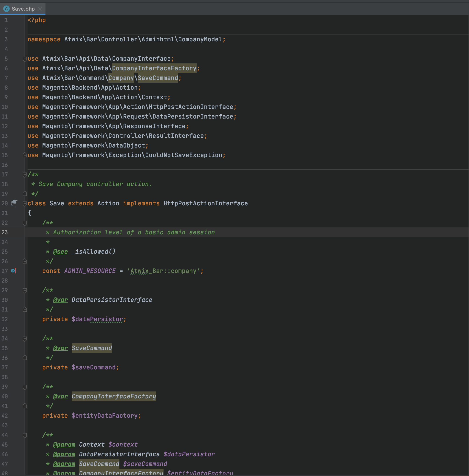This screenshot has width=469, height=476.
Task: Fold the dataPersistor docblock at line 29
Action: [x=25, y=290]
